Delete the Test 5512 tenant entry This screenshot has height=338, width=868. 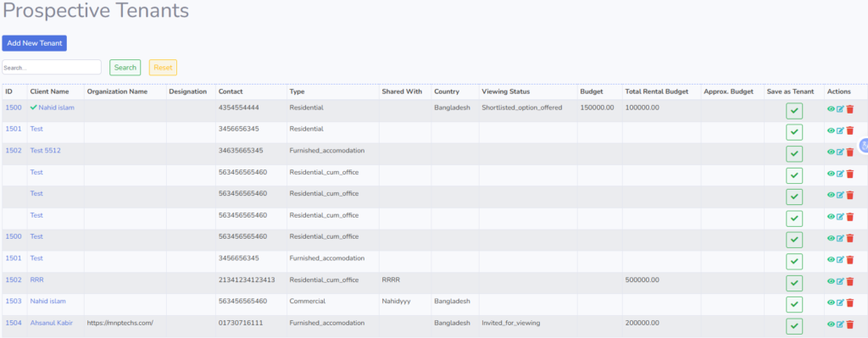point(849,152)
